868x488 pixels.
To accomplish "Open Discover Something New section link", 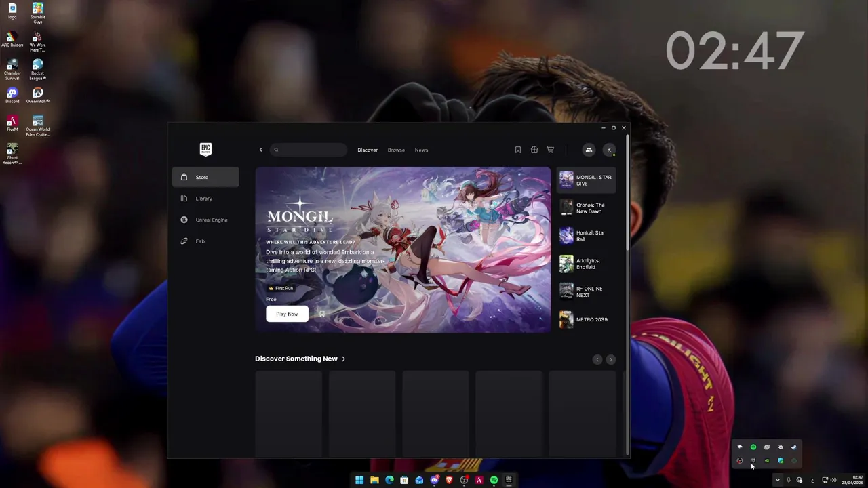I will tap(300, 359).
